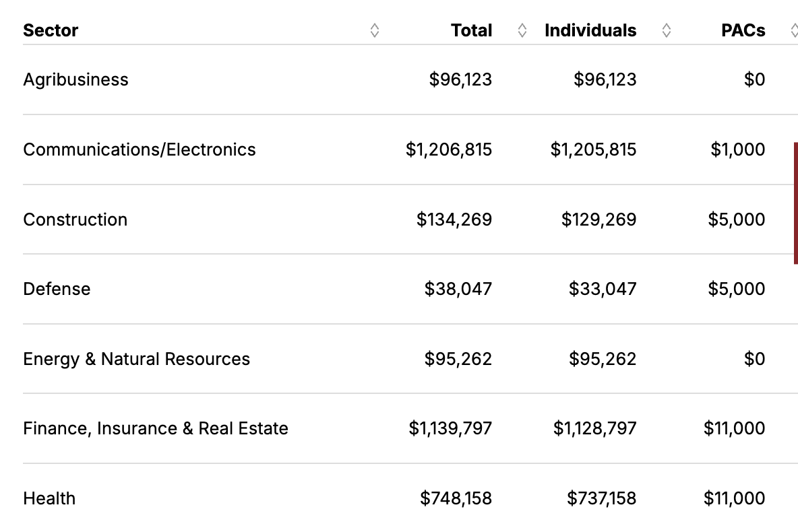Select the Communications/Electronics sector name
Image resolution: width=798 pixels, height=532 pixels.
coord(140,149)
